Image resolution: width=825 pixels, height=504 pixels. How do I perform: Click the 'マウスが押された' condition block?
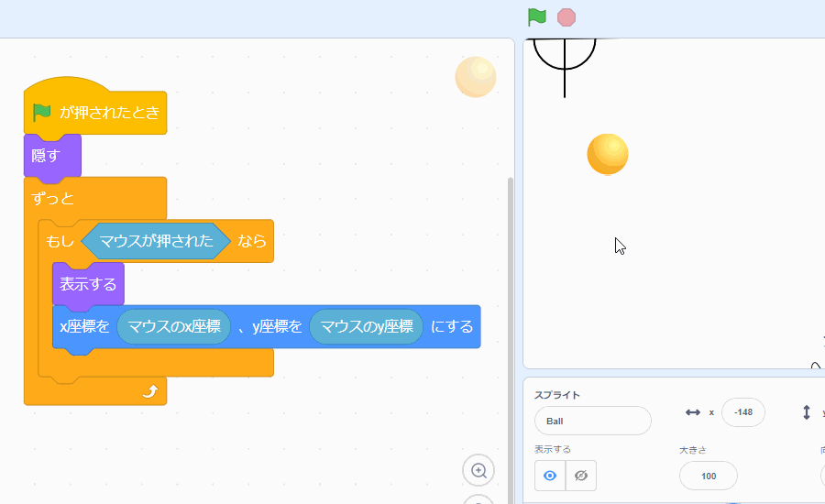point(156,241)
